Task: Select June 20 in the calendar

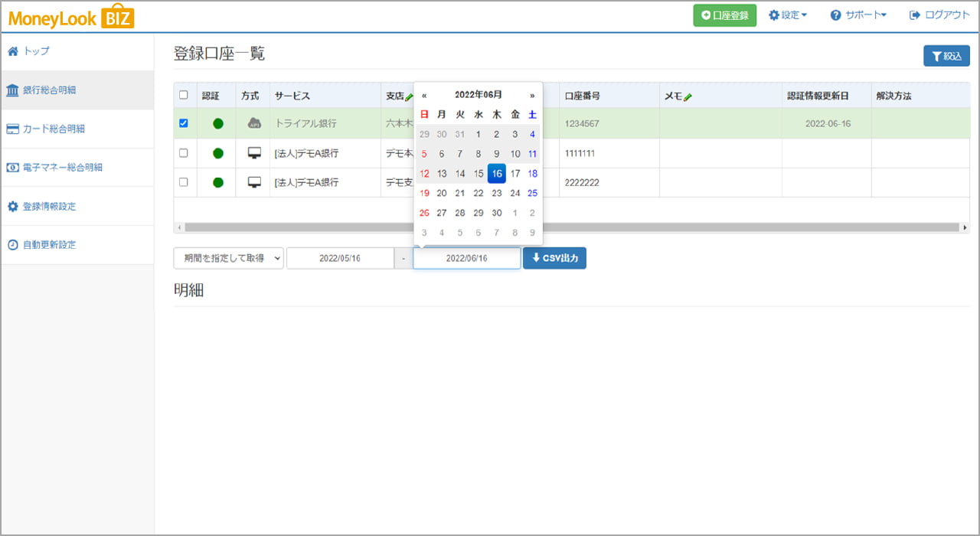Action: [x=442, y=194]
